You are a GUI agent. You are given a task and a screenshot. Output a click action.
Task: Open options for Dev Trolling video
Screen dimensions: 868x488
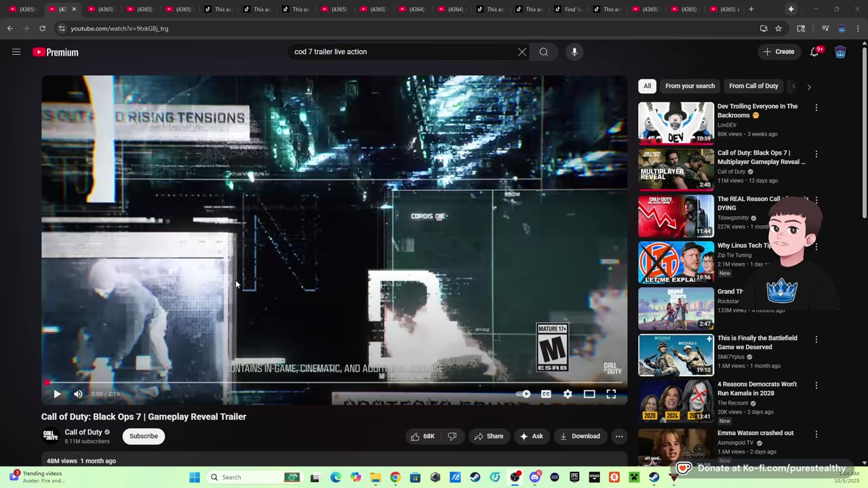point(816,108)
